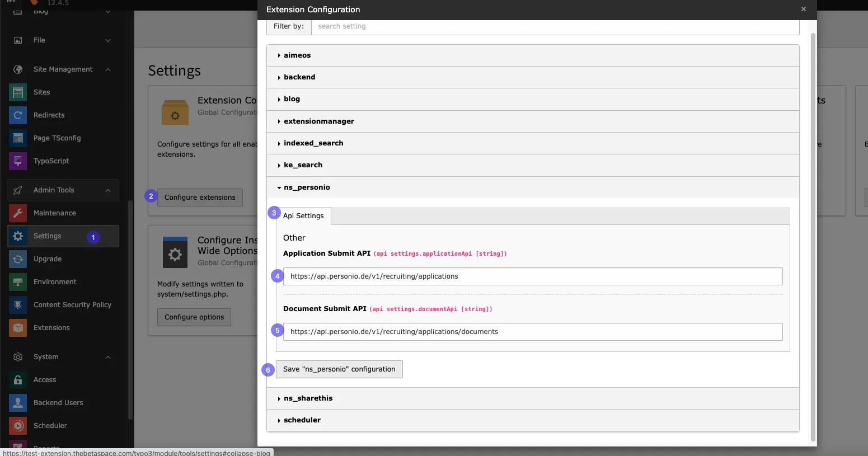Expand the indexed_search section
The image size is (868, 456).
click(533, 143)
